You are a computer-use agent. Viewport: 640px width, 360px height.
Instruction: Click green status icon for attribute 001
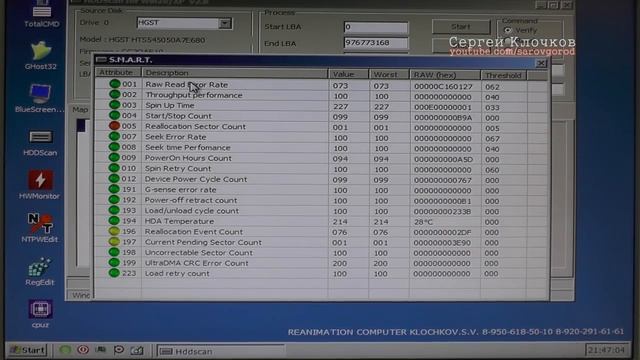click(x=115, y=84)
